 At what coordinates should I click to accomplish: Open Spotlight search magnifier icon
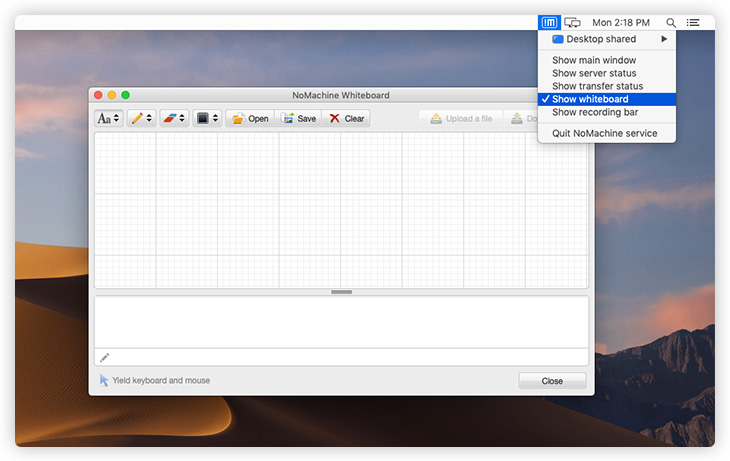pyautogui.click(x=671, y=22)
